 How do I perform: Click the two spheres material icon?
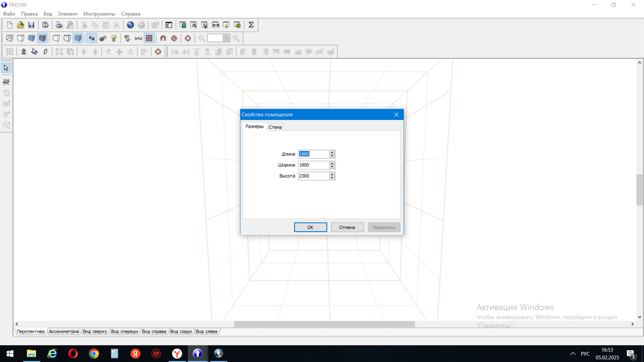[x=103, y=38]
